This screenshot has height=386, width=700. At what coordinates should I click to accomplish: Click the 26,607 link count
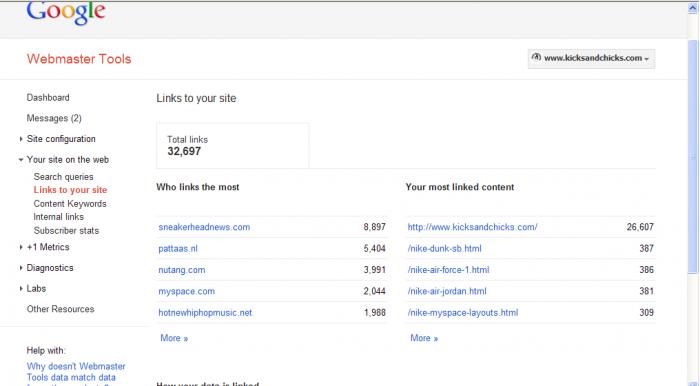[x=640, y=227]
